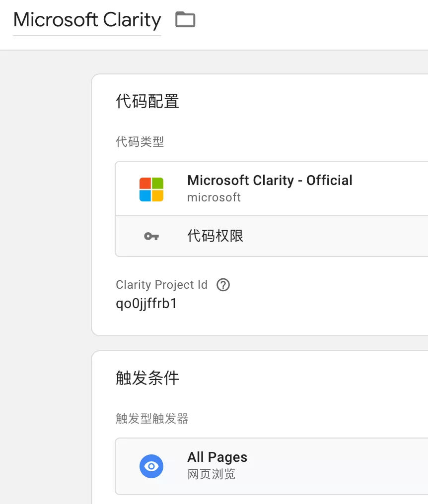Select the project id value qo0jjffrb1
Viewport: 428px width, 504px height.
146,304
